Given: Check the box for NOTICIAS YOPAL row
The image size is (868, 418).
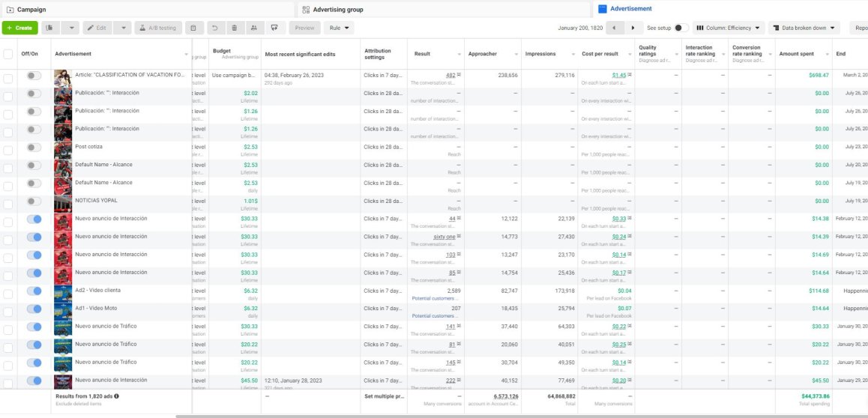Looking at the screenshot, I should 8,204.
